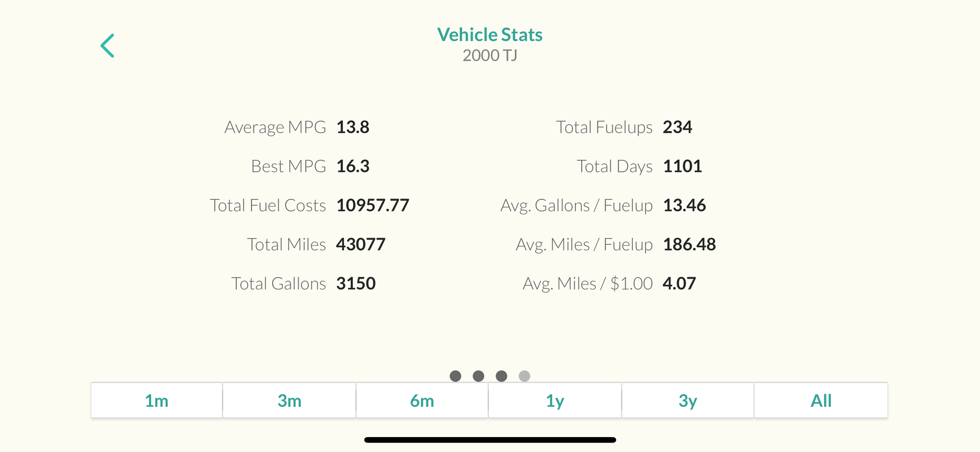Tap the Vehicle Stats title
The width and height of the screenshot is (980, 452).
pos(490,34)
